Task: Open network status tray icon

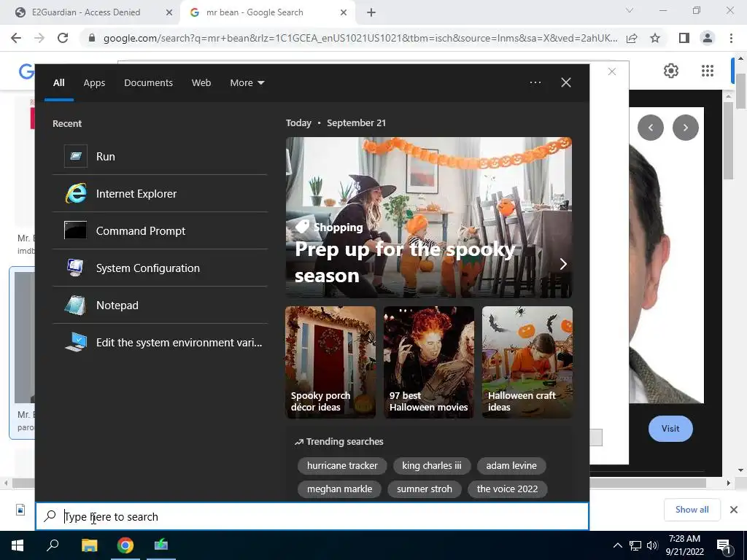Action: click(635, 545)
